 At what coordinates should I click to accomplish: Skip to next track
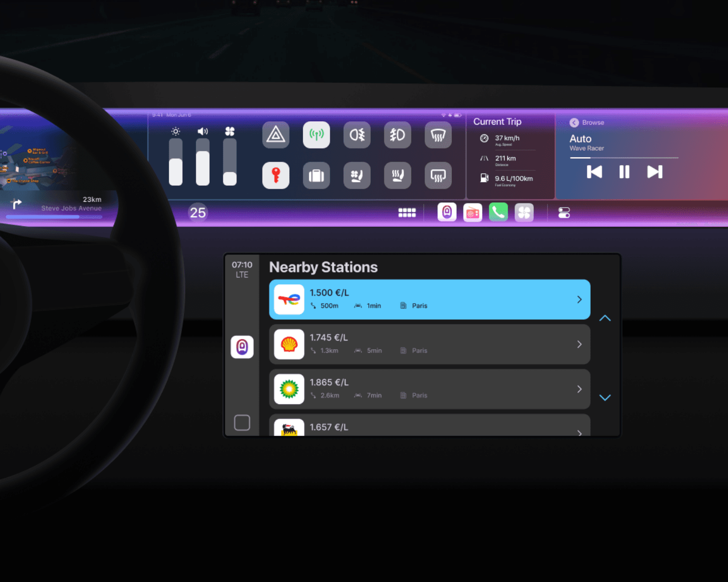pos(655,172)
